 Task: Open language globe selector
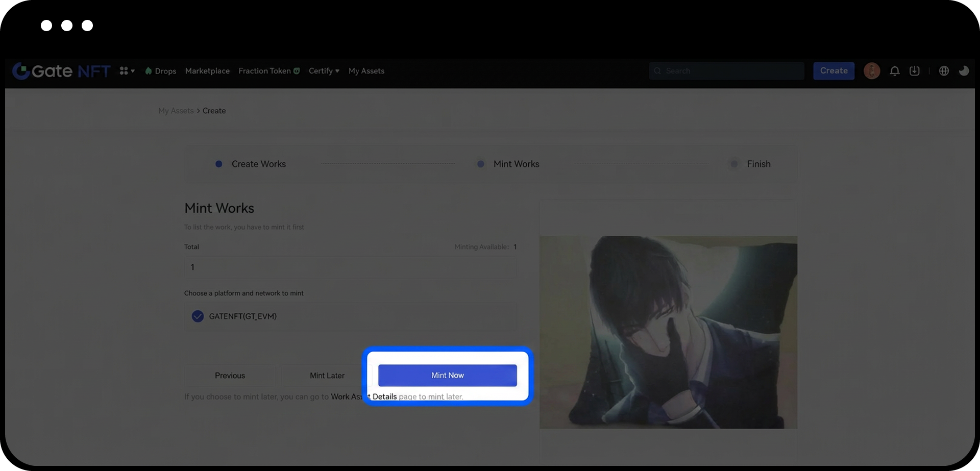tap(944, 71)
